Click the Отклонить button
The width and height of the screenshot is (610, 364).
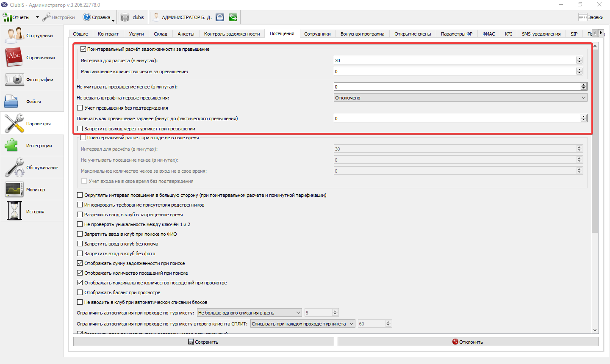coord(468,342)
